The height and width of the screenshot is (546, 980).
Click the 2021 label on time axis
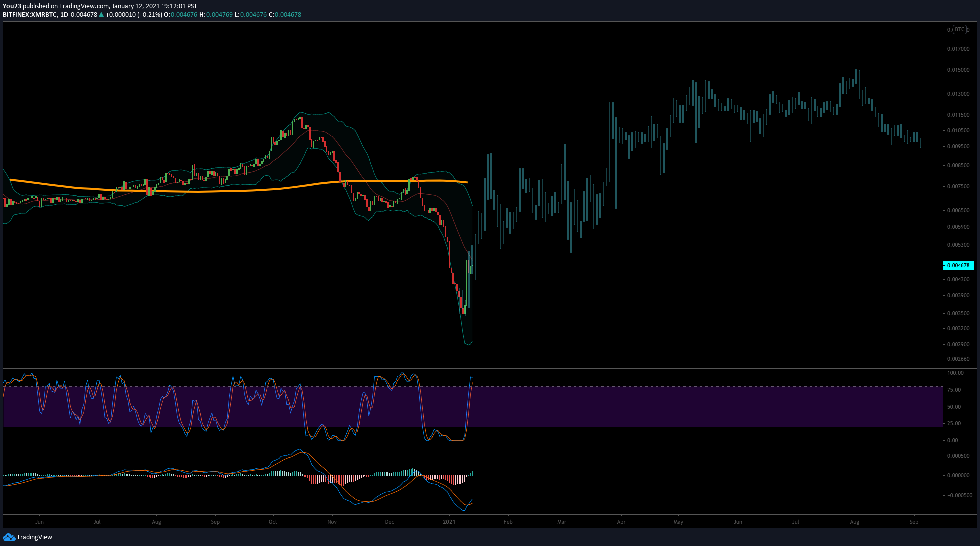(x=449, y=522)
